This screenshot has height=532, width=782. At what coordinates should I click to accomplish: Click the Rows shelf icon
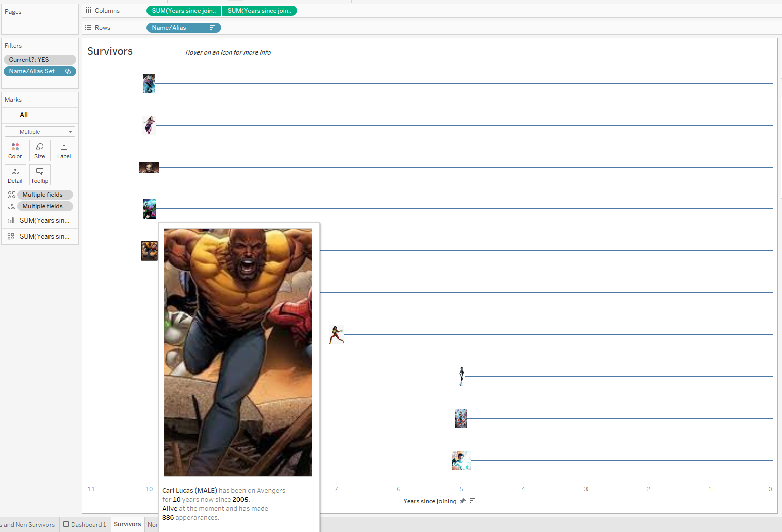pyautogui.click(x=88, y=28)
